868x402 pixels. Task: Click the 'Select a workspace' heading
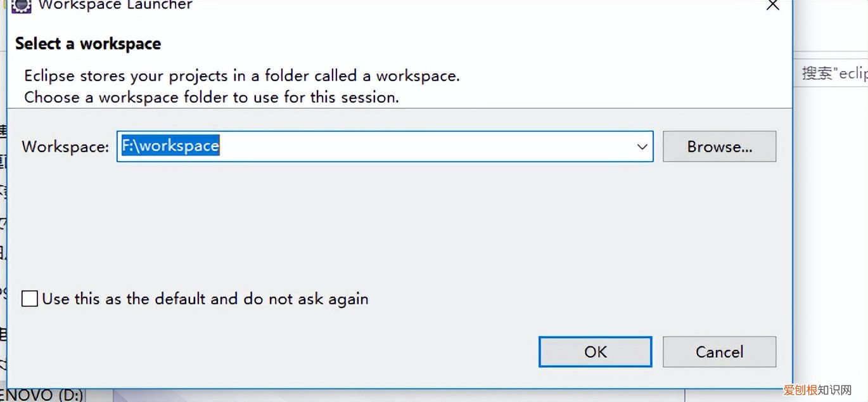pos(88,44)
